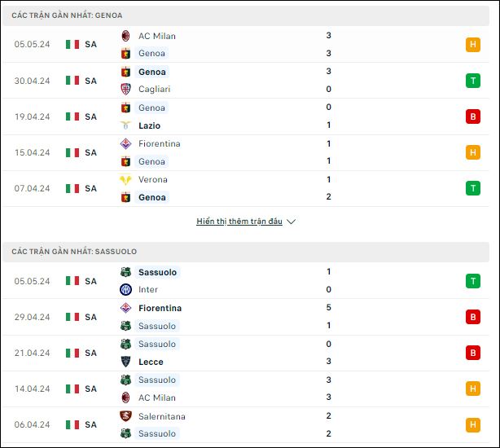The height and width of the screenshot is (448, 500).
Task: Expand Hiển thị thêm trận đấu chevron
Action: (292, 222)
